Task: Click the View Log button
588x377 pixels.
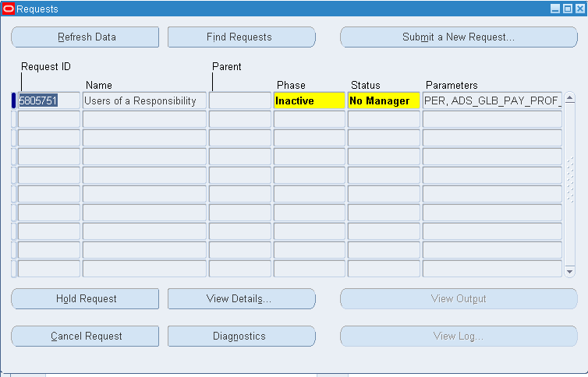Action: pos(458,336)
